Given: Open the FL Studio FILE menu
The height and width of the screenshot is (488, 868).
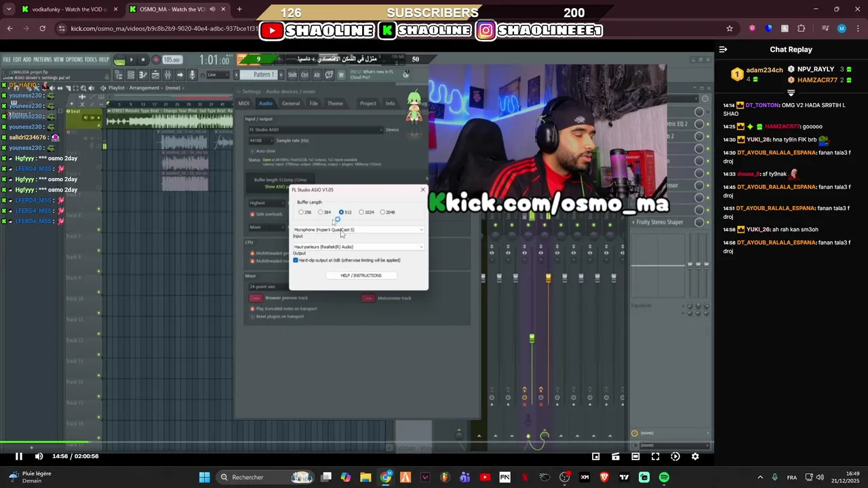Looking at the screenshot, I should point(7,60).
